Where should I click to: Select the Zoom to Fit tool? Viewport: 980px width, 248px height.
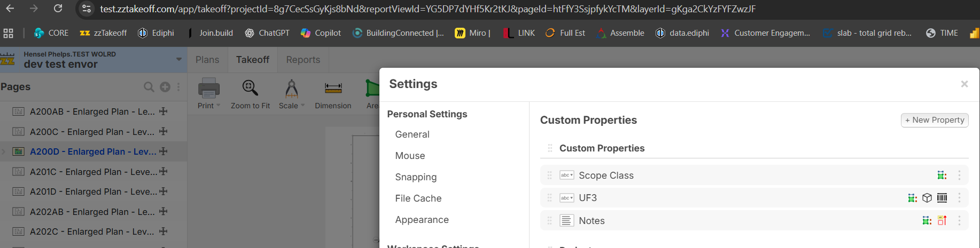click(250, 94)
